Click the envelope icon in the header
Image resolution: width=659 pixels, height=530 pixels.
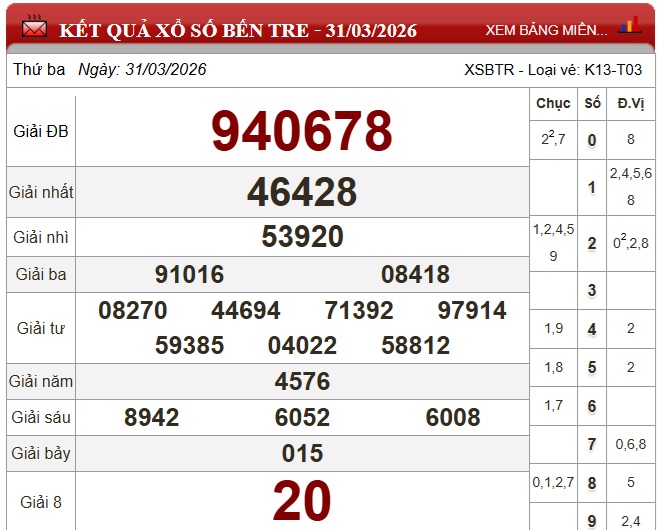coord(34,28)
